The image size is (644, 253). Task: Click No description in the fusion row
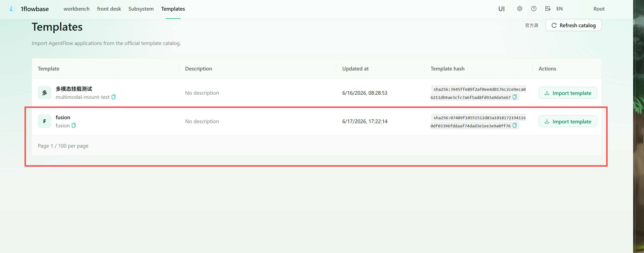(202, 121)
